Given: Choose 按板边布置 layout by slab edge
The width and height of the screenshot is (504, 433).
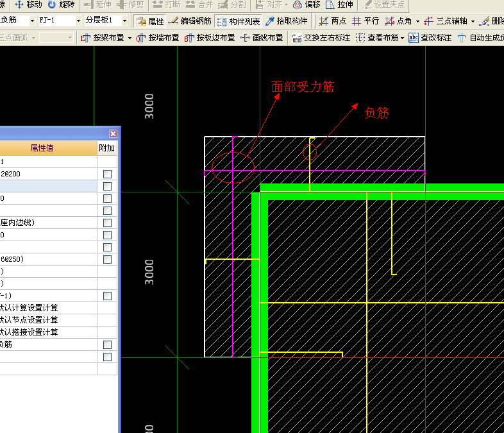Looking at the screenshot, I should (x=210, y=38).
